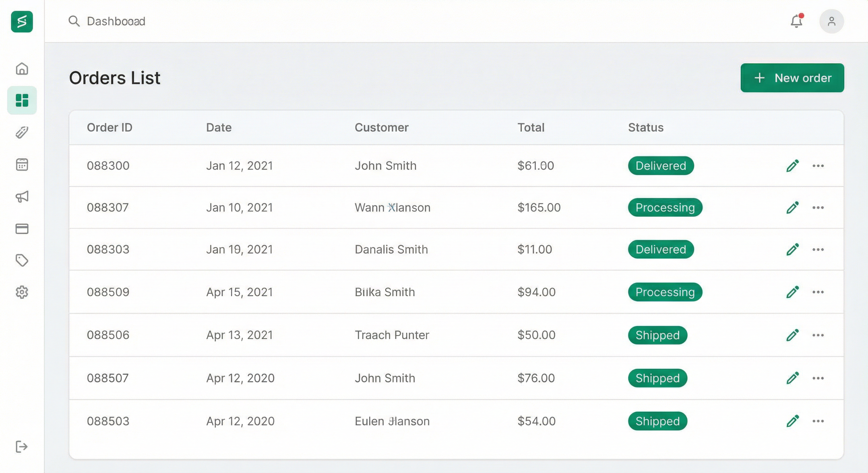Click the Shipped badge for order 088507
This screenshot has height=473, width=868.
[657, 378]
